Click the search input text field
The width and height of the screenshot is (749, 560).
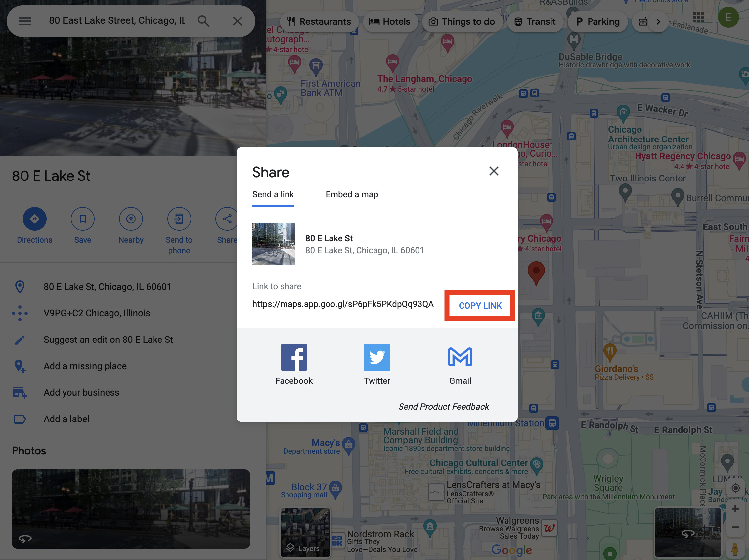[117, 21]
